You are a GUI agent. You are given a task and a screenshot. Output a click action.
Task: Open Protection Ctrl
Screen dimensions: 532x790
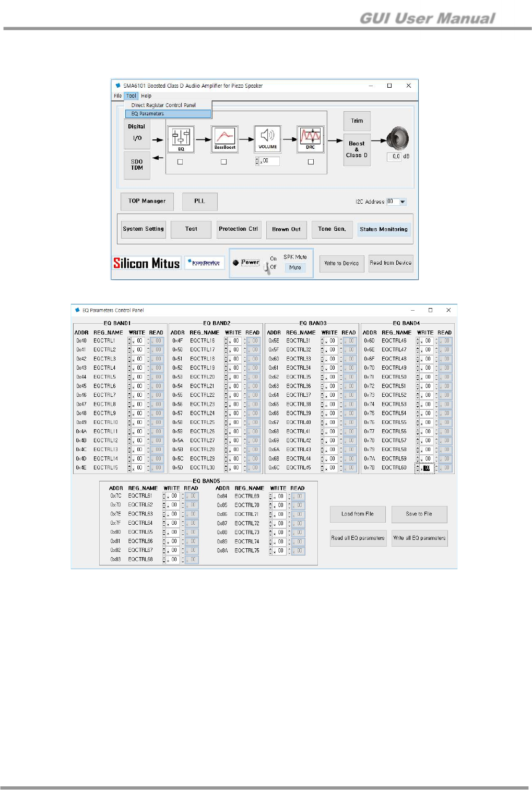pos(239,229)
